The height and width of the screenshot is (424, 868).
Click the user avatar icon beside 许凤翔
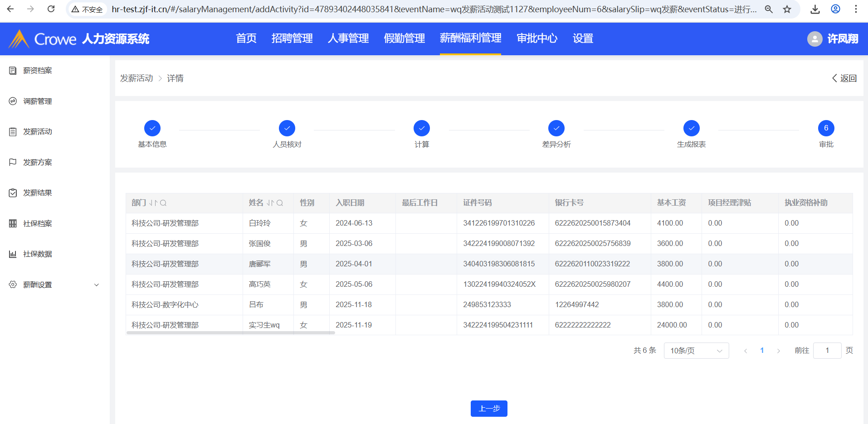(814, 39)
